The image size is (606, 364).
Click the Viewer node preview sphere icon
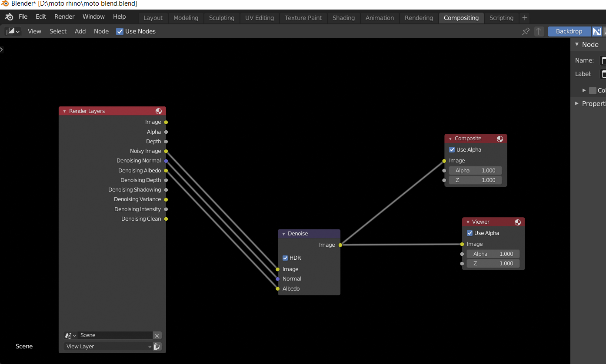518,222
